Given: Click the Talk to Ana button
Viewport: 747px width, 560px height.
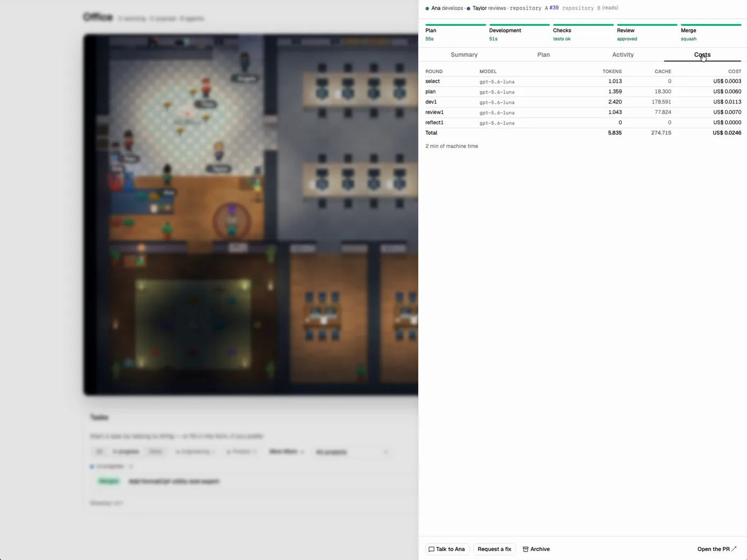Looking at the screenshot, I should 448,549.
